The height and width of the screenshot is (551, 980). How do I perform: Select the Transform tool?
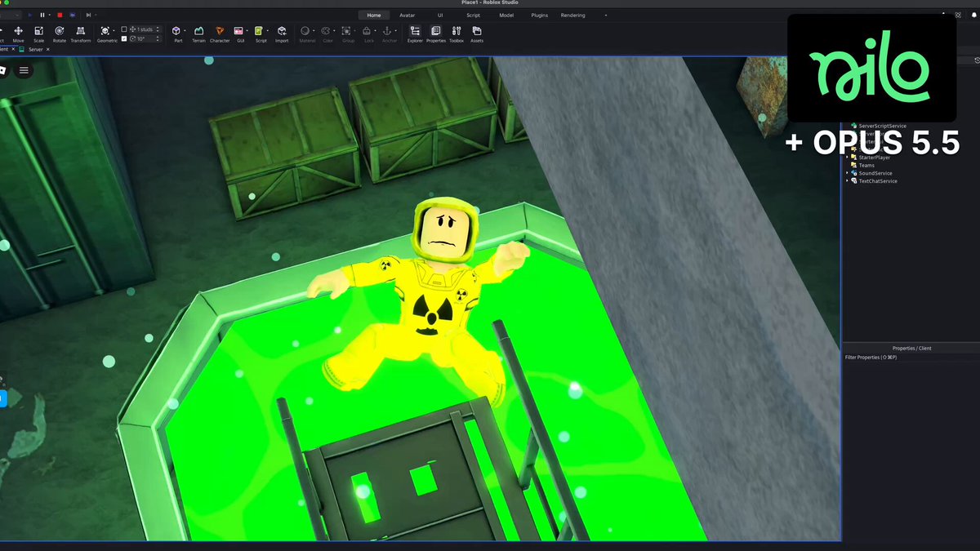[81, 33]
